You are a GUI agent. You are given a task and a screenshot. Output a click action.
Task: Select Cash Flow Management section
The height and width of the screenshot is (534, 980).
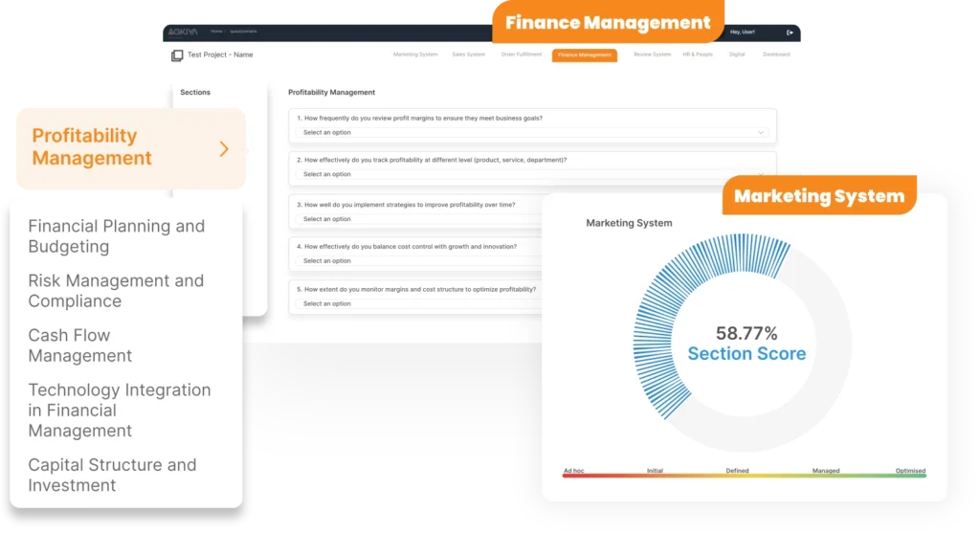(80, 345)
